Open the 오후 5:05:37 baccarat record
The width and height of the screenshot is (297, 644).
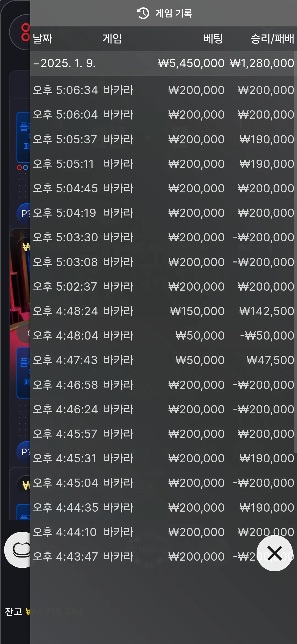pyautogui.click(x=164, y=139)
